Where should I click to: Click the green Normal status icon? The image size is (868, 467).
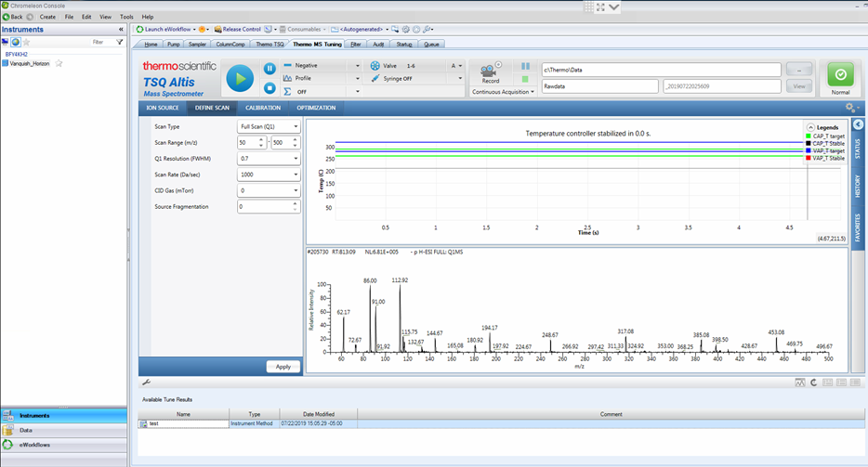[840, 74]
